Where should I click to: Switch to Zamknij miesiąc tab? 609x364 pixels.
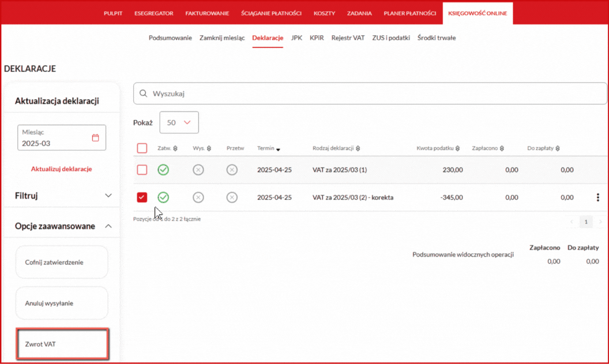[222, 38]
